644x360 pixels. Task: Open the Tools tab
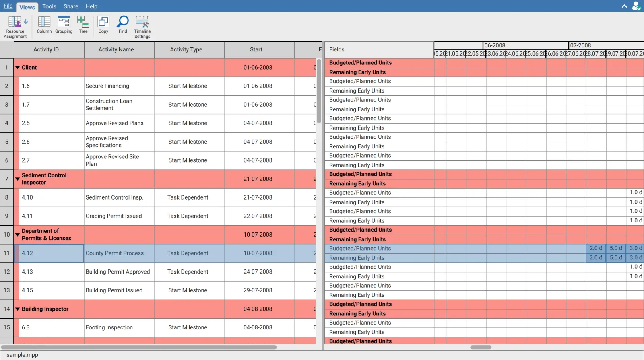click(x=49, y=6)
